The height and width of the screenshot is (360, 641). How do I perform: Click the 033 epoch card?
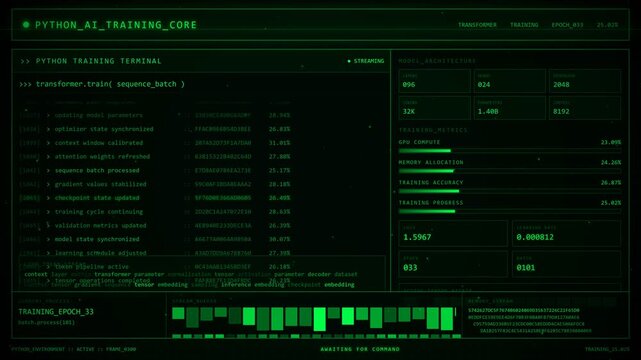tap(453, 264)
